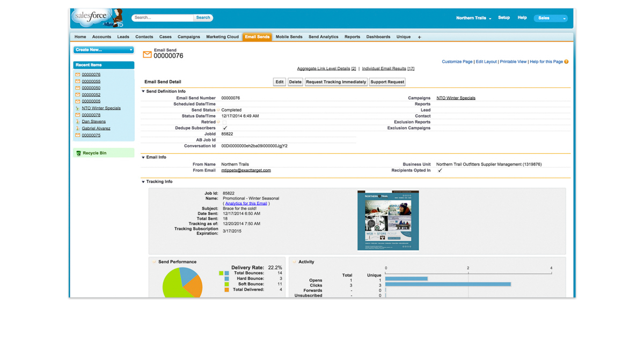Open the NTO Winter Specials campaign link

[x=456, y=98]
